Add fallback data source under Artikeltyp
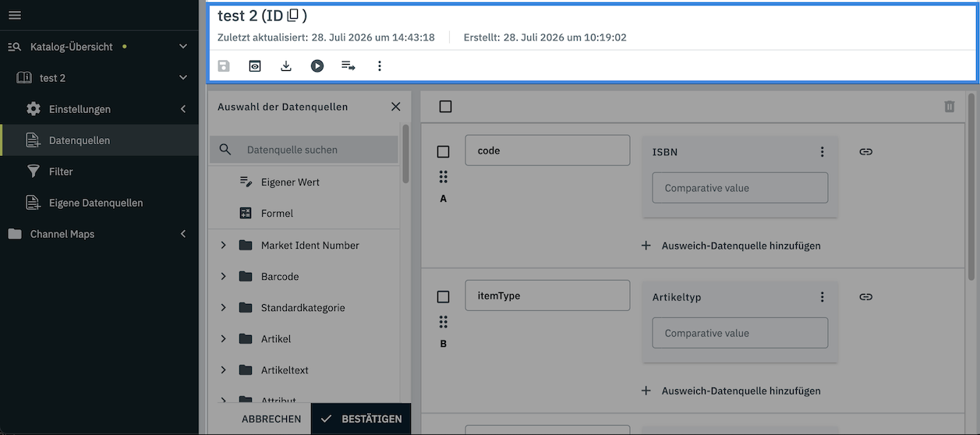Screen dimensions: 980x435 pos(731,391)
